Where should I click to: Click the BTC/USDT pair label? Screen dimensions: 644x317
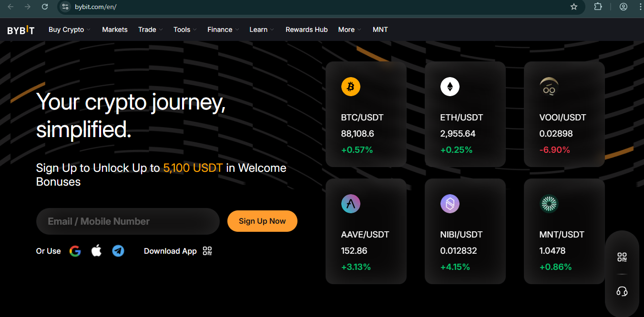362,118
